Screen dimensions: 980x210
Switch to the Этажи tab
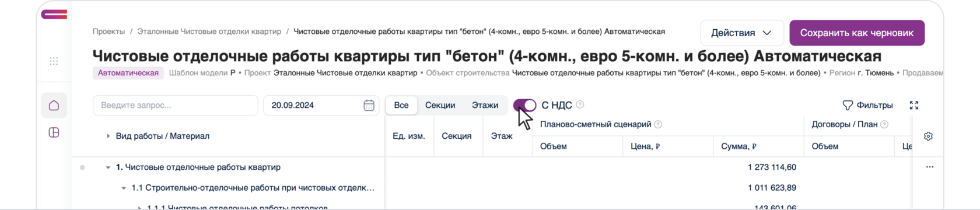[485, 105]
